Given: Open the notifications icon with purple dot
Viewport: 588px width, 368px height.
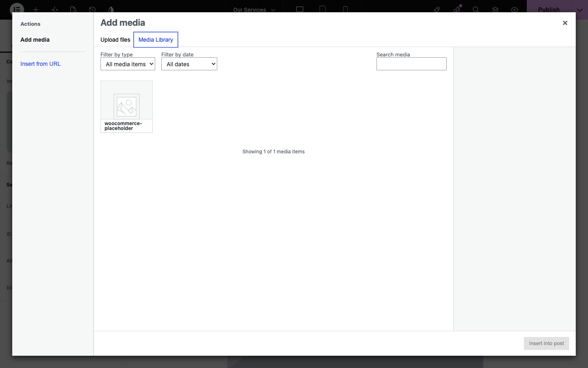Looking at the screenshot, I should click(457, 9).
